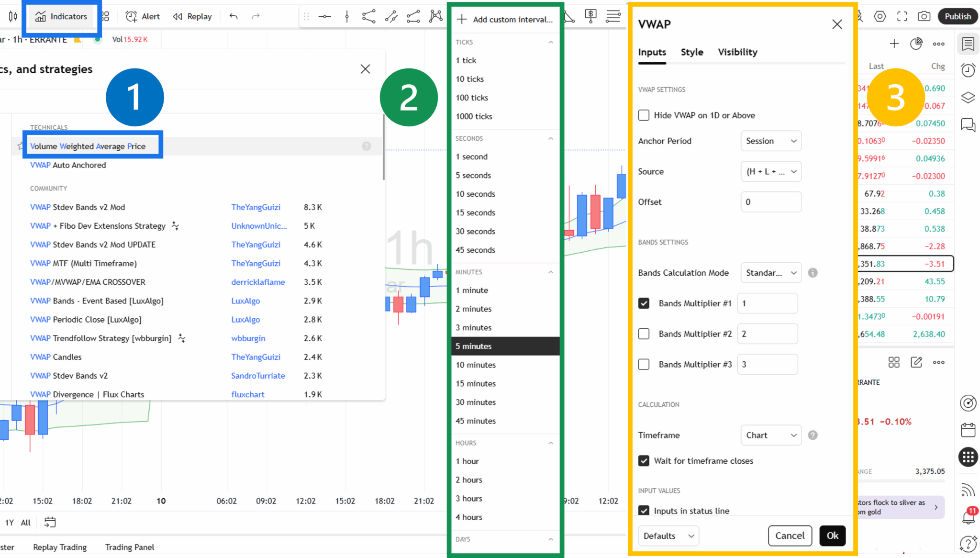This screenshot has width=980, height=558.
Task: Click the go-to-date calendar icon
Action: tap(50, 522)
